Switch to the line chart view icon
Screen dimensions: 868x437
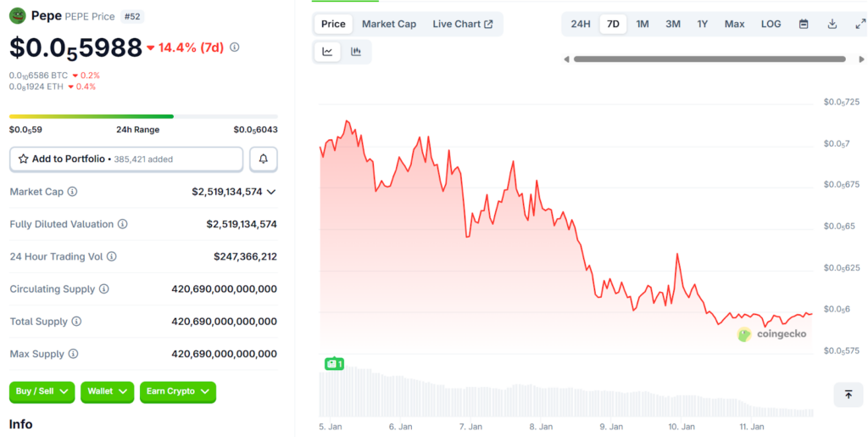pos(328,52)
